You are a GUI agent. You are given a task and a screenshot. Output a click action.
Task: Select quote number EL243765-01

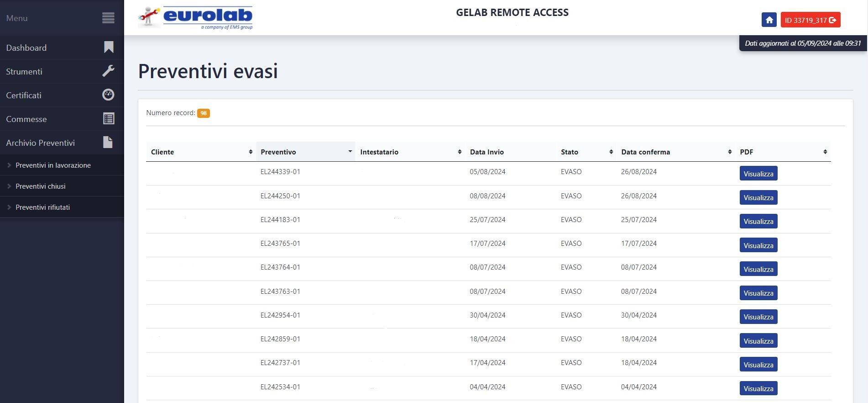(280, 244)
